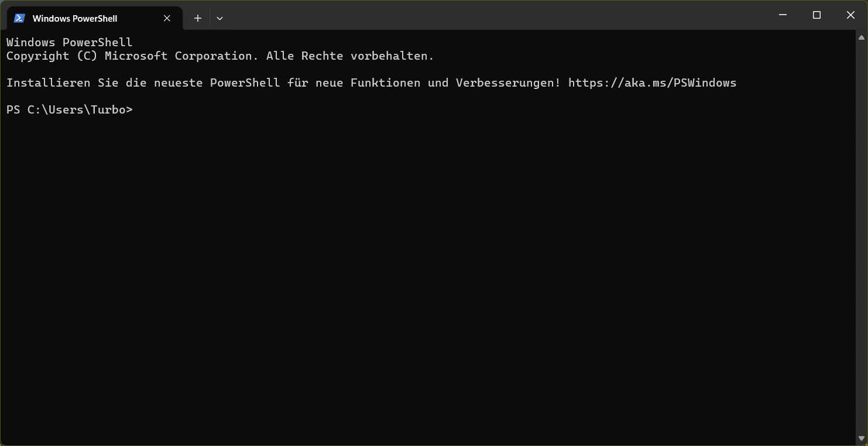868x446 pixels.
Task: Maximize the terminal window
Action: click(x=816, y=15)
